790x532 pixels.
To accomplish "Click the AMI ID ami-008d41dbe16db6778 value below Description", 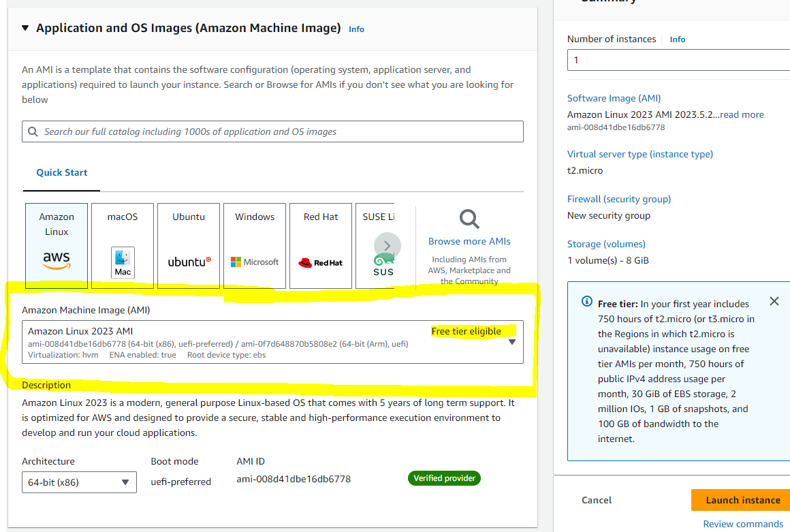I will click(294, 479).
